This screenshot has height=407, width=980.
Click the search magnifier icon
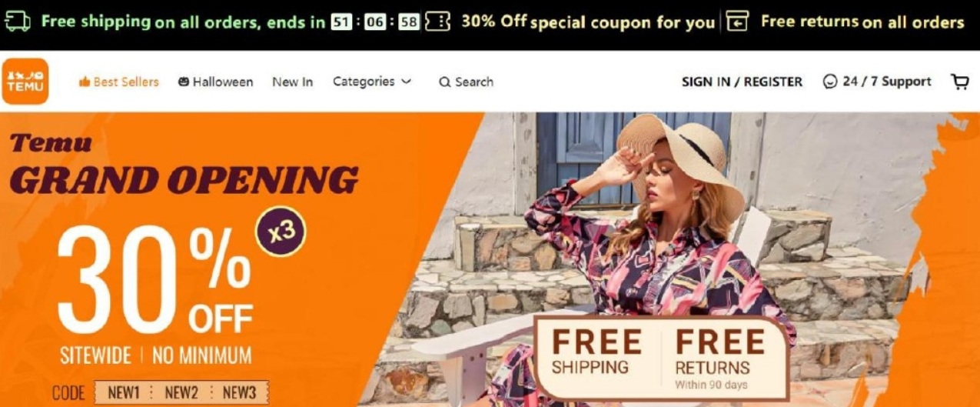pyautogui.click(x=444, y=82)
